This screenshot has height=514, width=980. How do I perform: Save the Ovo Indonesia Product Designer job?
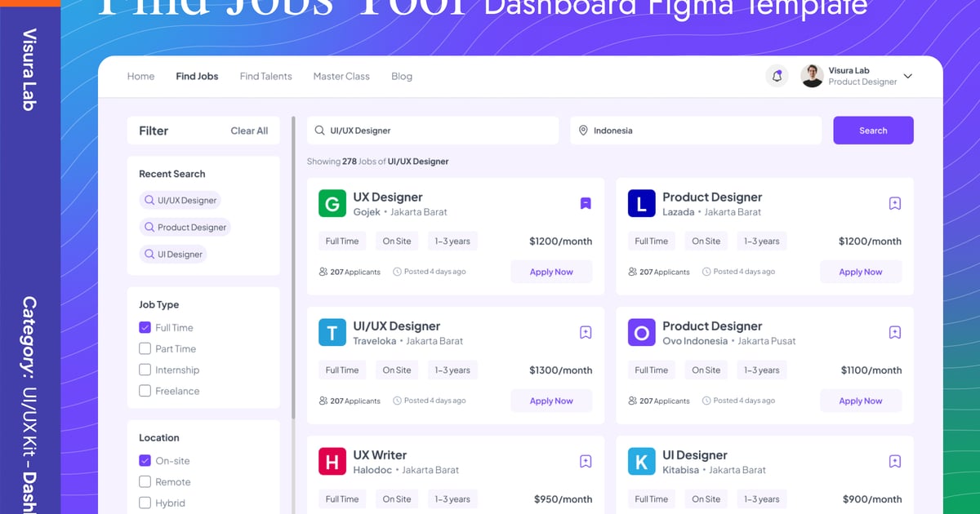click(x=894, y=333)
